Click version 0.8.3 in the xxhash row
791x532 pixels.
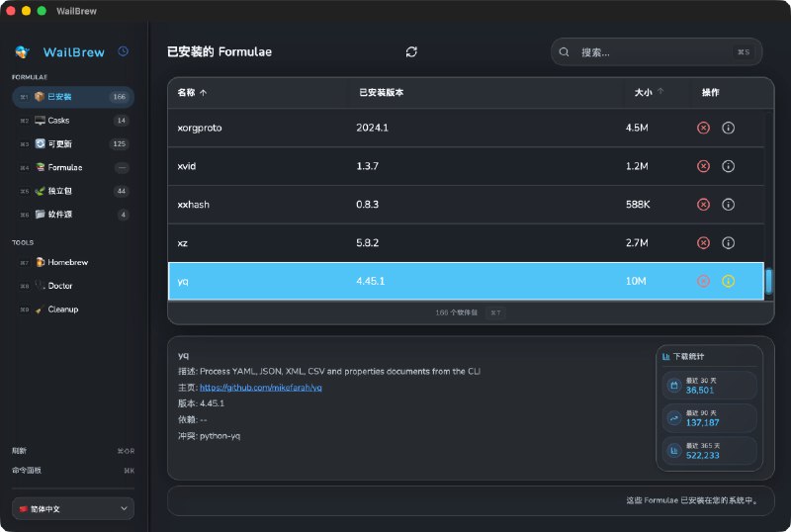point(367,205)
